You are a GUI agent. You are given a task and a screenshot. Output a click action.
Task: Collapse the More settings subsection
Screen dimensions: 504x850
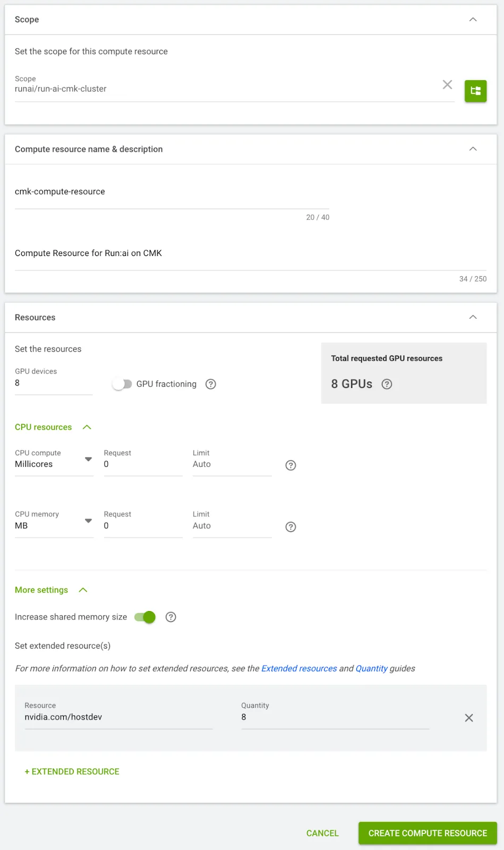tap(83, 590)
